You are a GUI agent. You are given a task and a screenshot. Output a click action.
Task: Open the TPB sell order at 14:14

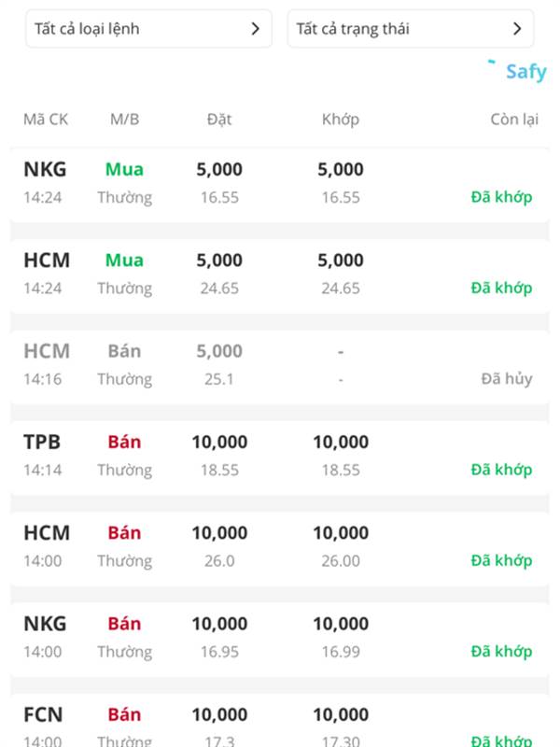(279, 455)
